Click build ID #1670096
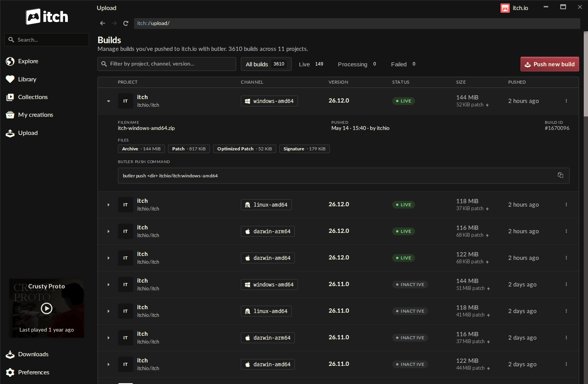Screen dimensions: 588x384 coord(557,128)
